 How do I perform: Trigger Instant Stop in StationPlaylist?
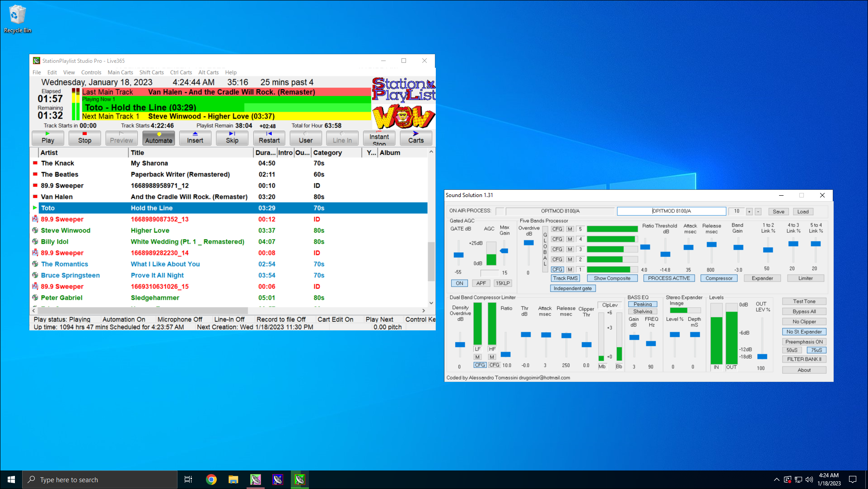coord(378,138)
